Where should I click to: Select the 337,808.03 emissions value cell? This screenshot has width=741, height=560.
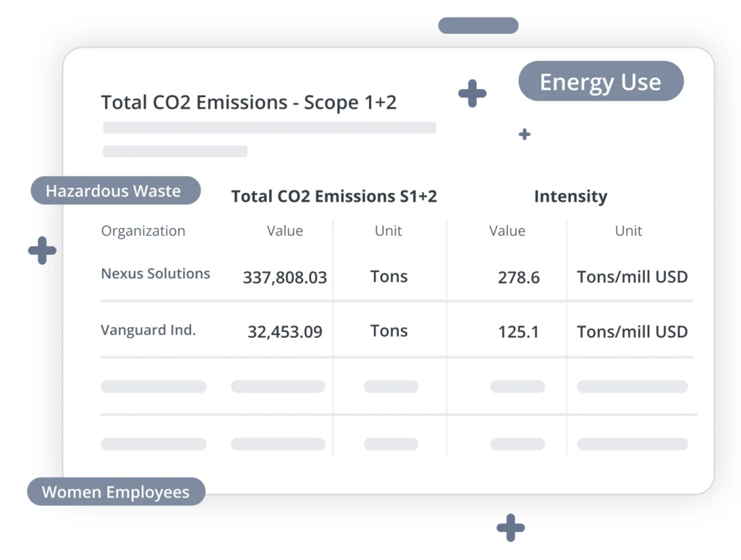coord(284,277)
